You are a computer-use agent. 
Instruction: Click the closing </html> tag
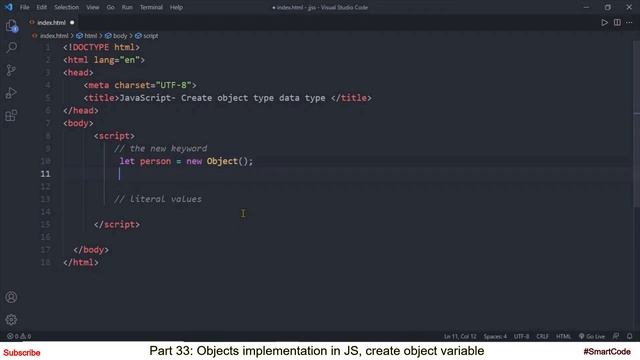(x=81, y=262)
